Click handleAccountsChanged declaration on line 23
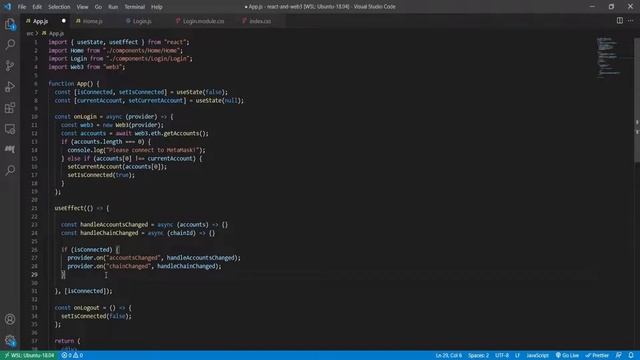Screen dimensions: 640x360 (x=114, y=225)
